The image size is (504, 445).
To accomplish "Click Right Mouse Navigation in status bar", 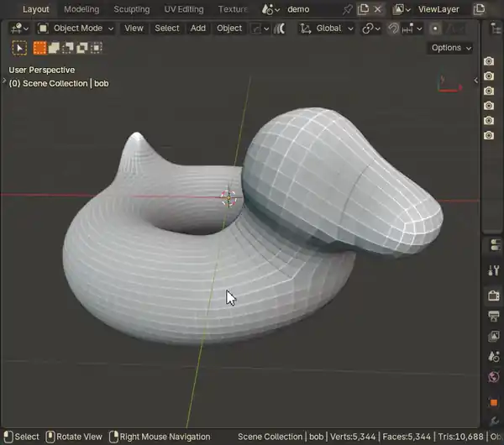I will coord(165,437).
